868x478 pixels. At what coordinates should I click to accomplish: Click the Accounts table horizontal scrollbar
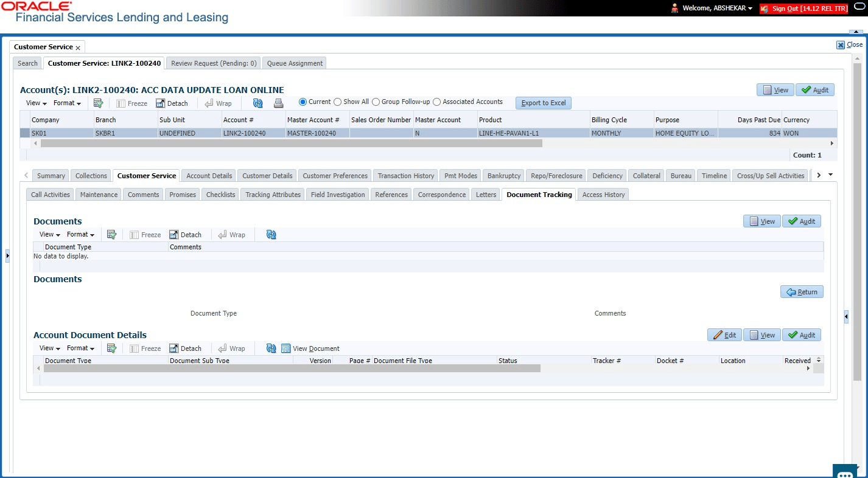[291, 144]
